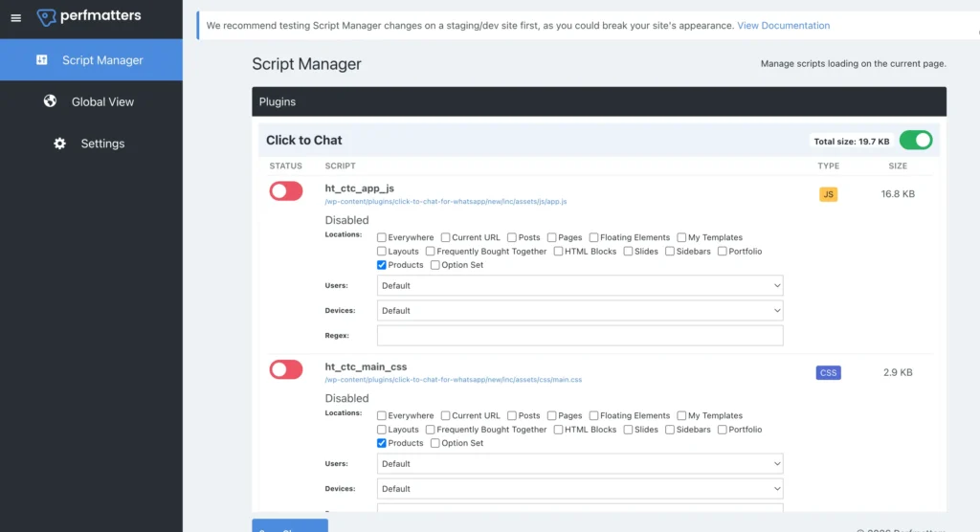Check Portfolio for ht_ctc_app_js
980x532 pixels.
(x=722, y=252)
